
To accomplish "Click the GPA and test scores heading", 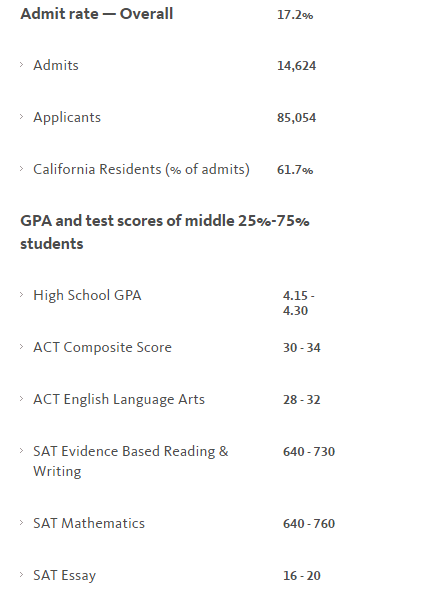I will point(165,232).
